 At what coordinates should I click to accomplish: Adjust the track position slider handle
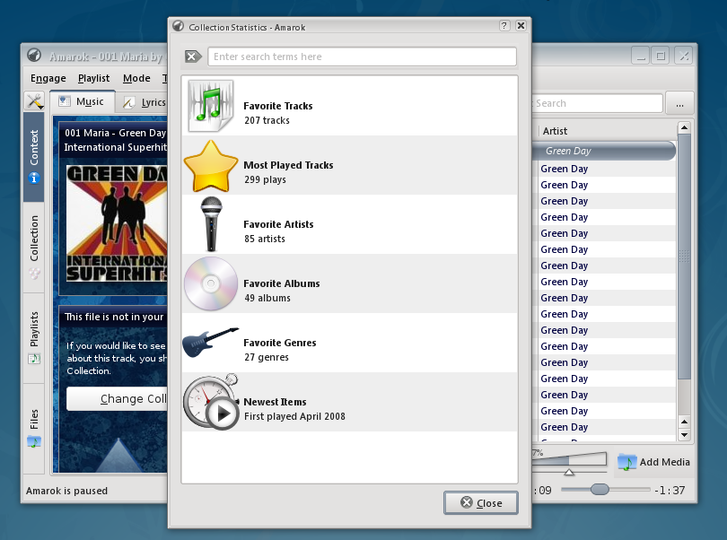[599, 489]
